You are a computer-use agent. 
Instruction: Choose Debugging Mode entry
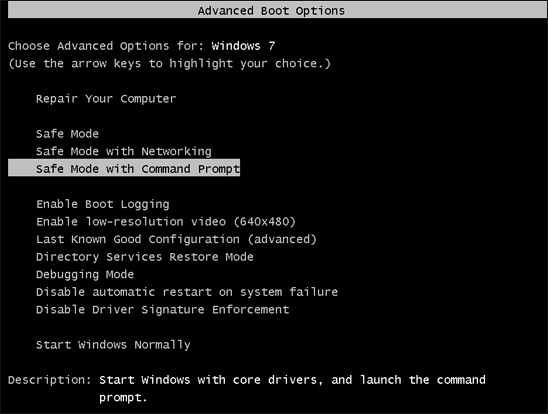coord(85,275)
